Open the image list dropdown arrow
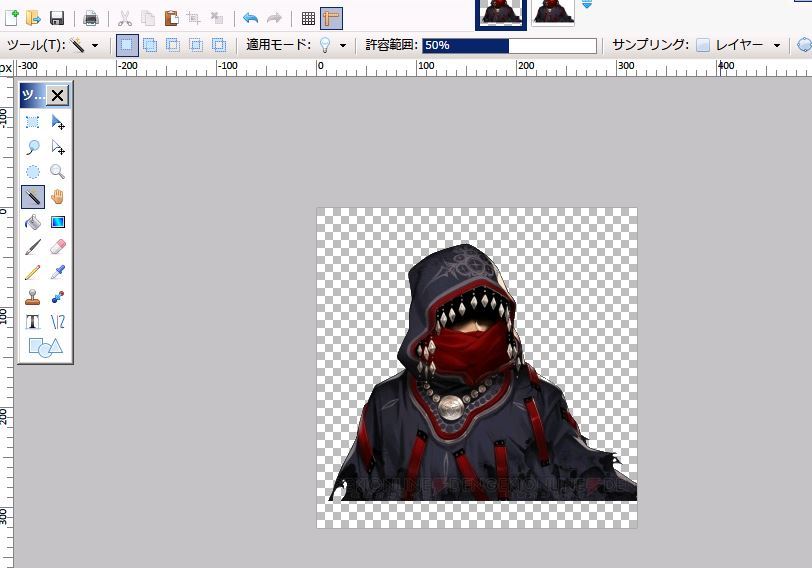 coord(586,5)
